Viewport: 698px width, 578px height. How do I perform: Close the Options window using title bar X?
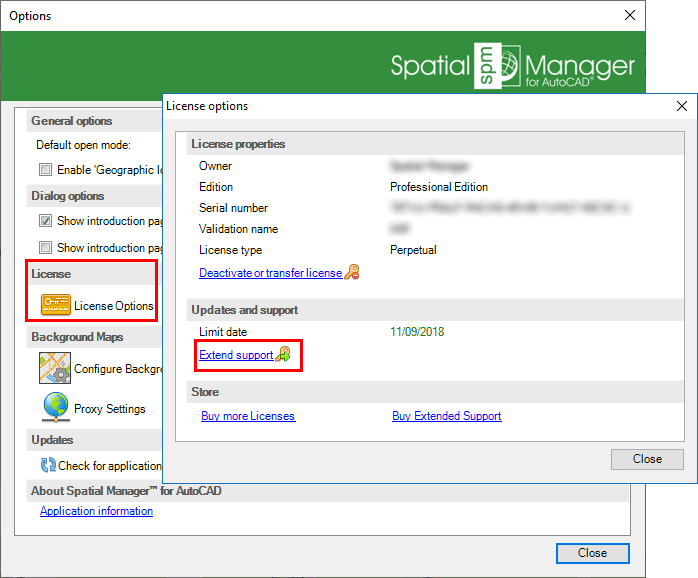[629, 15]
